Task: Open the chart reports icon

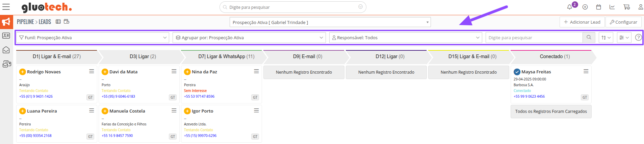Action: pyautogui.click(x=612, y=7)
